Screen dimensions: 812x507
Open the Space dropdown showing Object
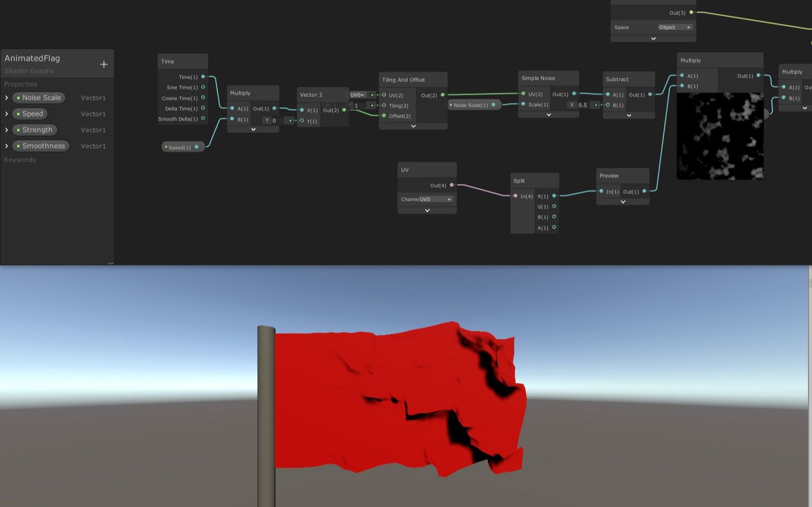coord(674,27)
